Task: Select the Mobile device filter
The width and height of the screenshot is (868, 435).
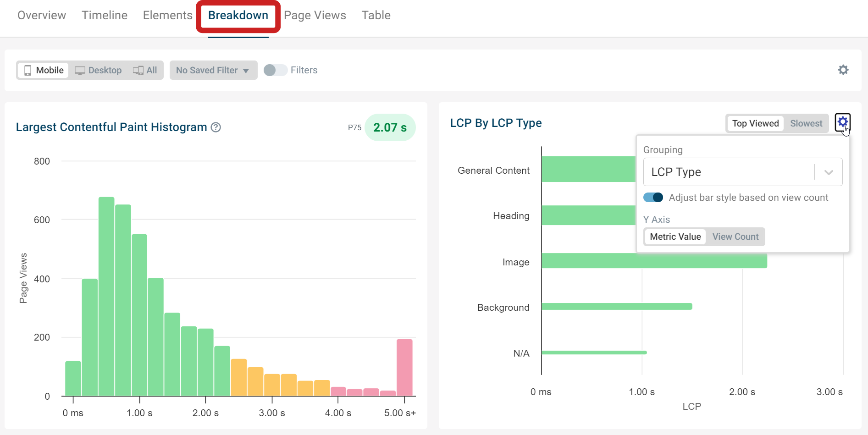Action: 44,70
